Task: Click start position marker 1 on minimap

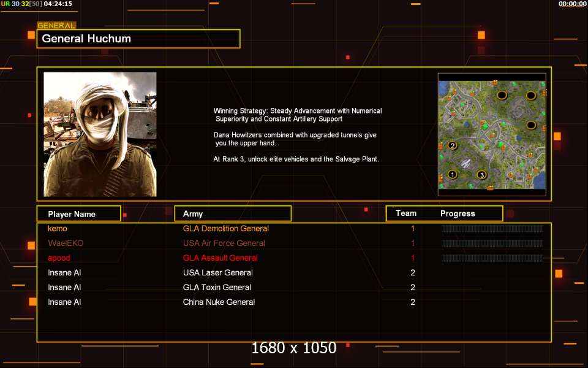Action: pyautogui.click(x=453, y=175)
